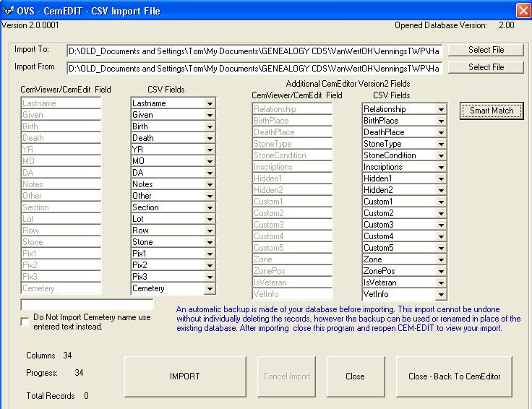Image resolution: width=532 pixels, height=409 pixels.
Task: Open the VetInfo CSV field dropdown
Action: 441,294
